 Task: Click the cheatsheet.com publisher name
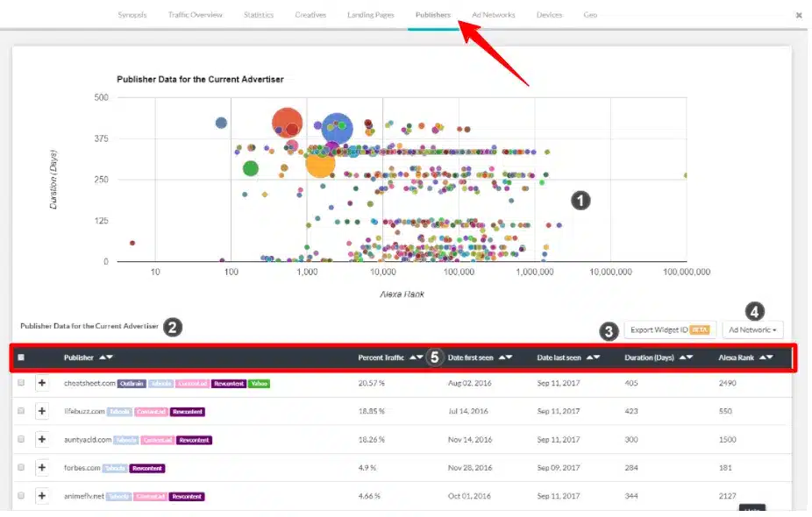[89, 383]
